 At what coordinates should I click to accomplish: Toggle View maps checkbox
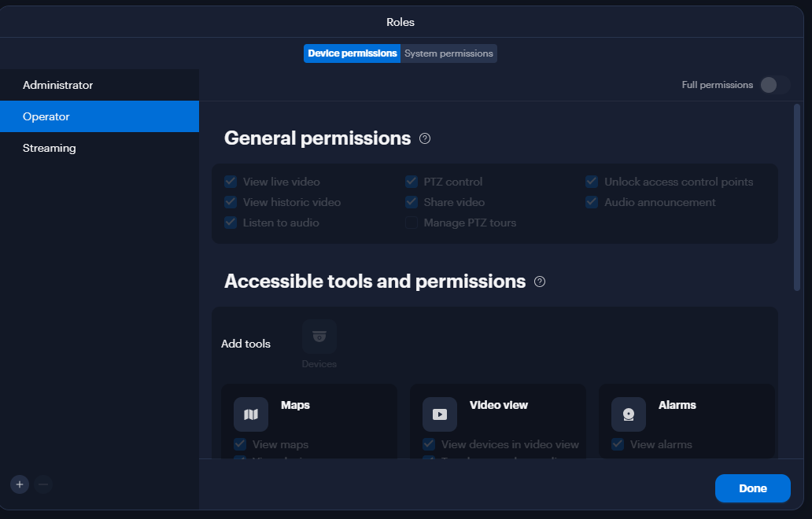(x=240, y=444)
